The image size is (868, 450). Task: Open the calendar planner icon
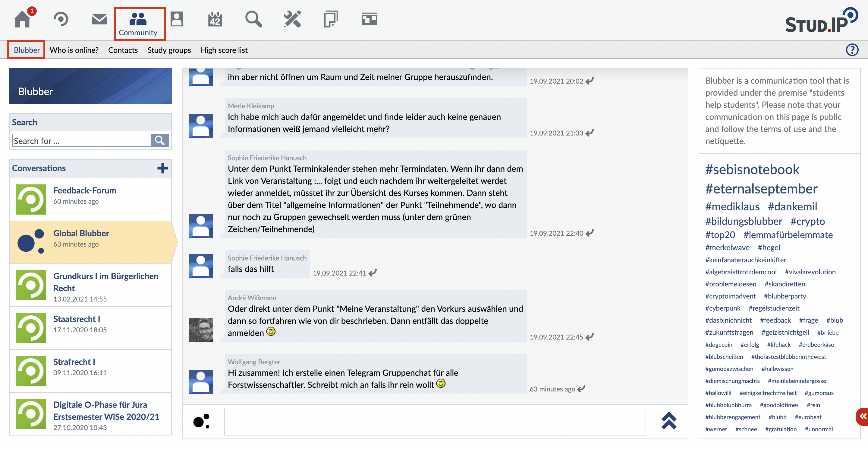click(215, 19)
